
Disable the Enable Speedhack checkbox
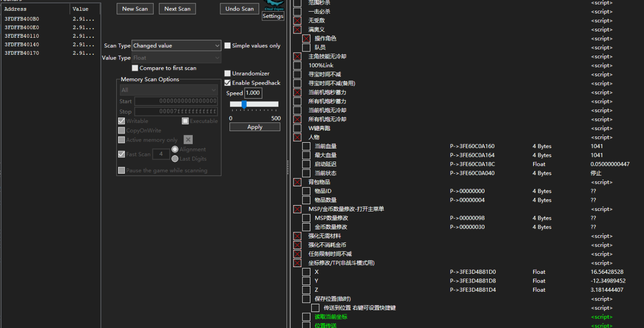point(228,83)
